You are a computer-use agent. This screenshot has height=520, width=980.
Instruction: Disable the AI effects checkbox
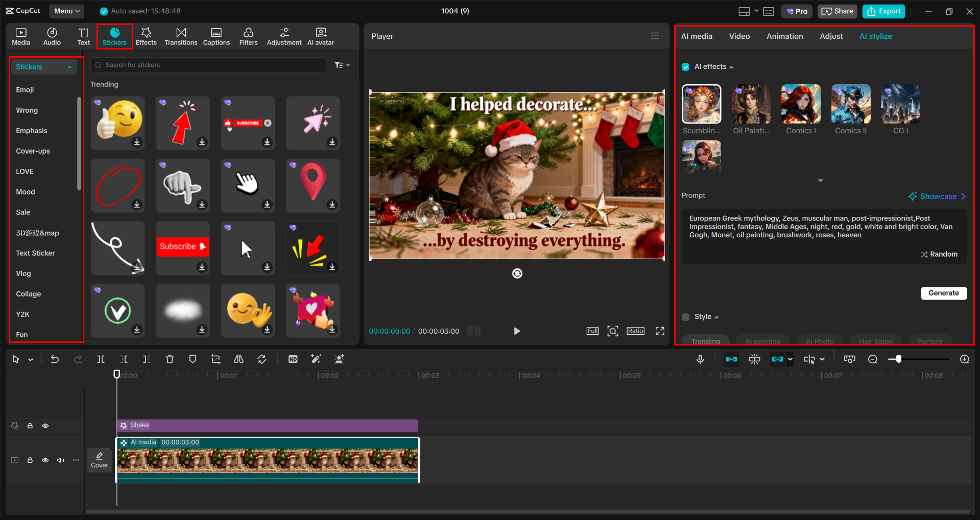685,66
